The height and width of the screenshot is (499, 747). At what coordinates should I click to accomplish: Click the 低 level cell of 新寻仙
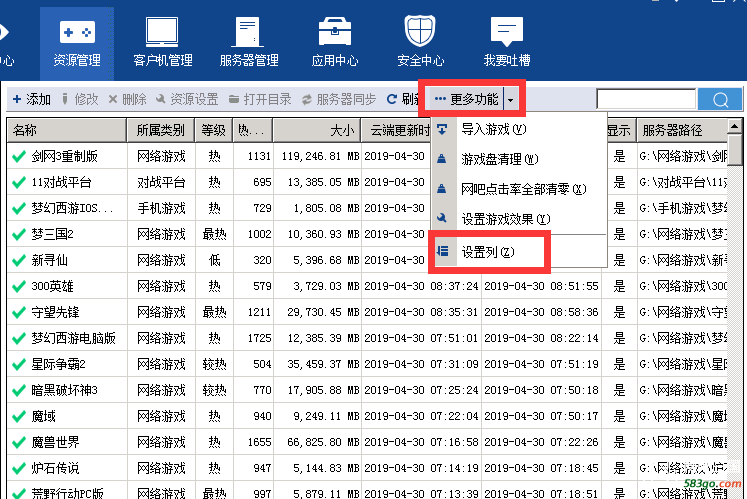(x=214, y=260)
